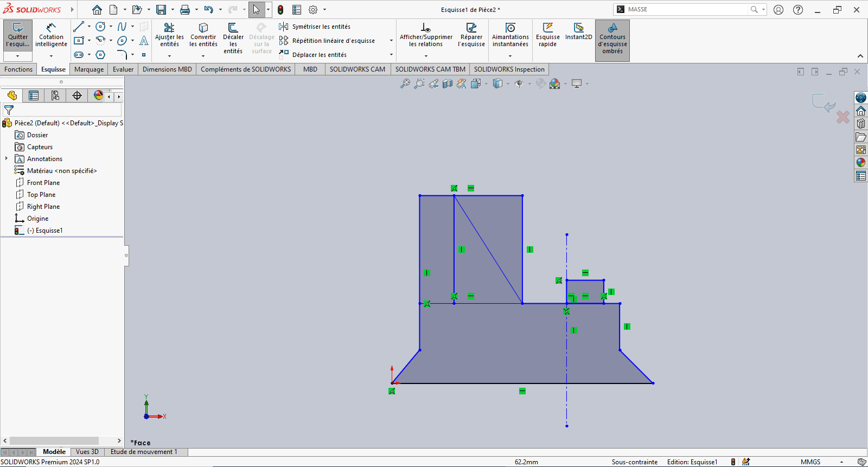Open the Répétition linéaire d'esquisse dropdown arrow
This screenshot has width=868, height=467.
[391, 41]
